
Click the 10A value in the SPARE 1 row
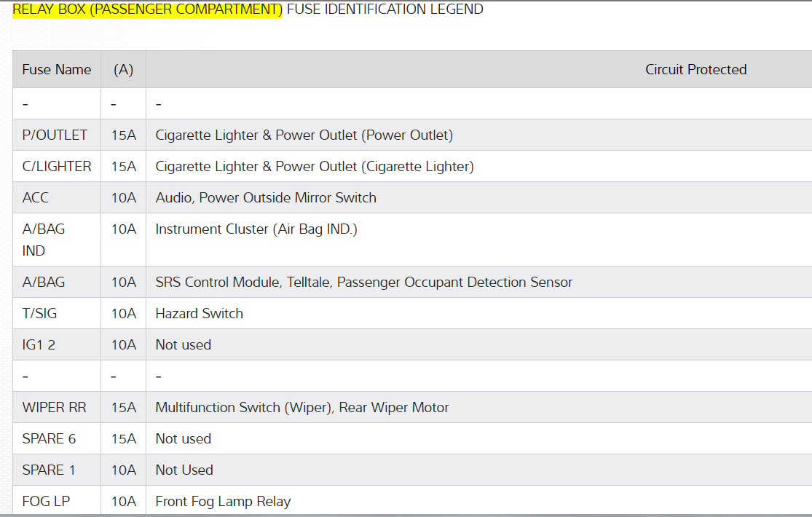124,470
